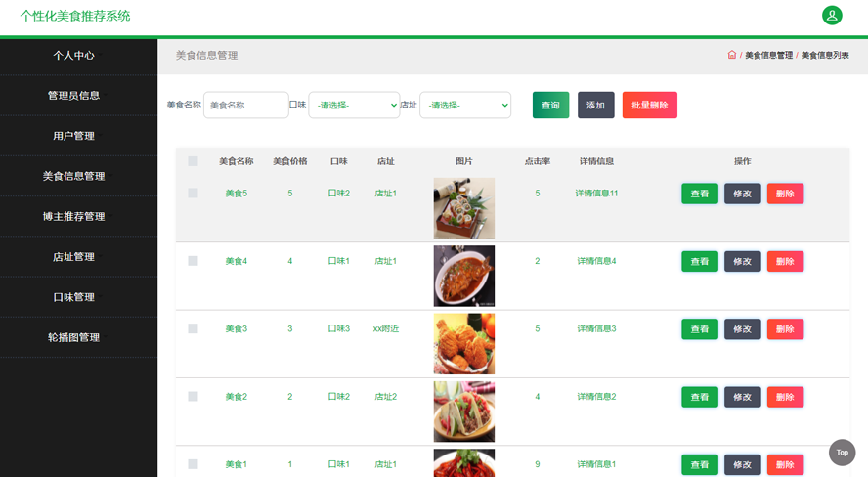Click 修改 for 美食3

click(742, 328)
